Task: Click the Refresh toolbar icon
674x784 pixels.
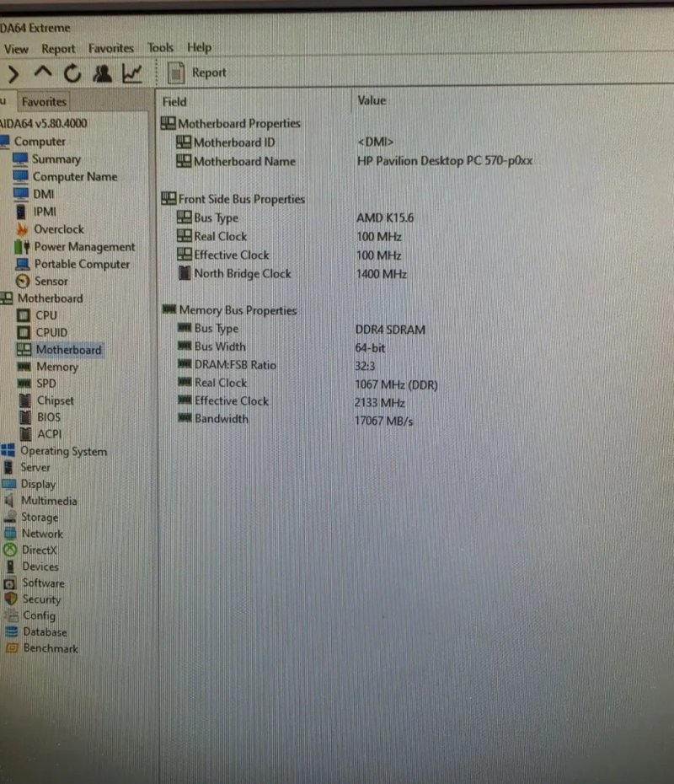Action: coord(72,73)
